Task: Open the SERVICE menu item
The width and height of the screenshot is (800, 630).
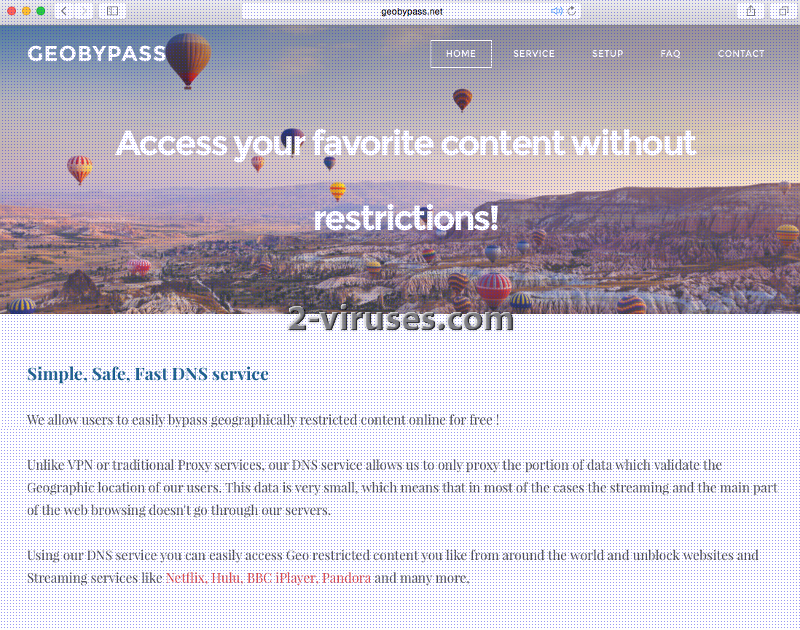Action: click(534, 54)
